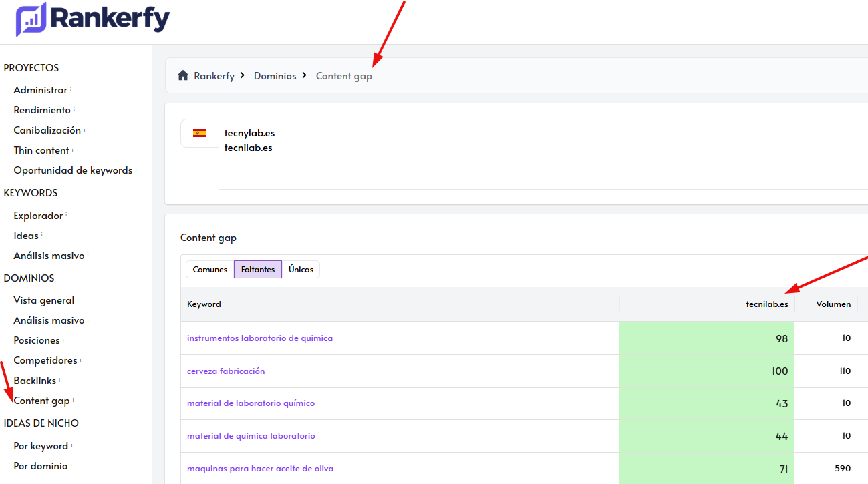Open Dominios in the breadcrumb
Image resolution: width=868 pixels, height=484 pixels.
[275, 76]
